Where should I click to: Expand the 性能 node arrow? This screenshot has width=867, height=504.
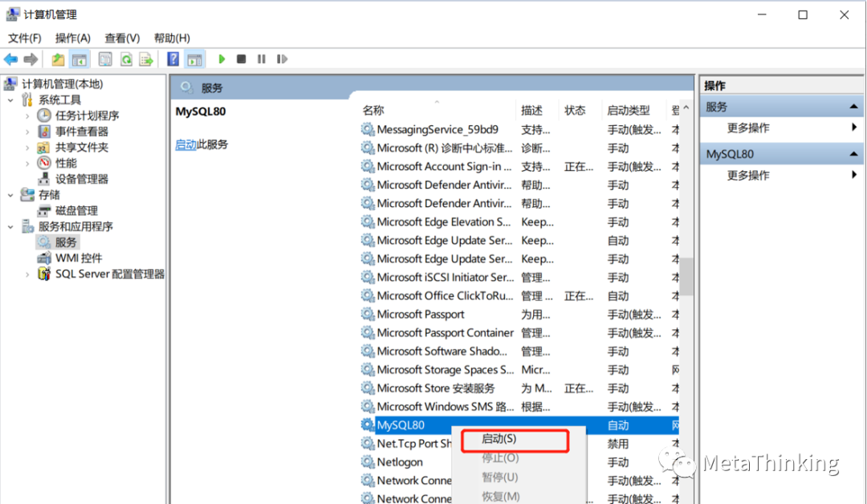click(x=27, y=164)
